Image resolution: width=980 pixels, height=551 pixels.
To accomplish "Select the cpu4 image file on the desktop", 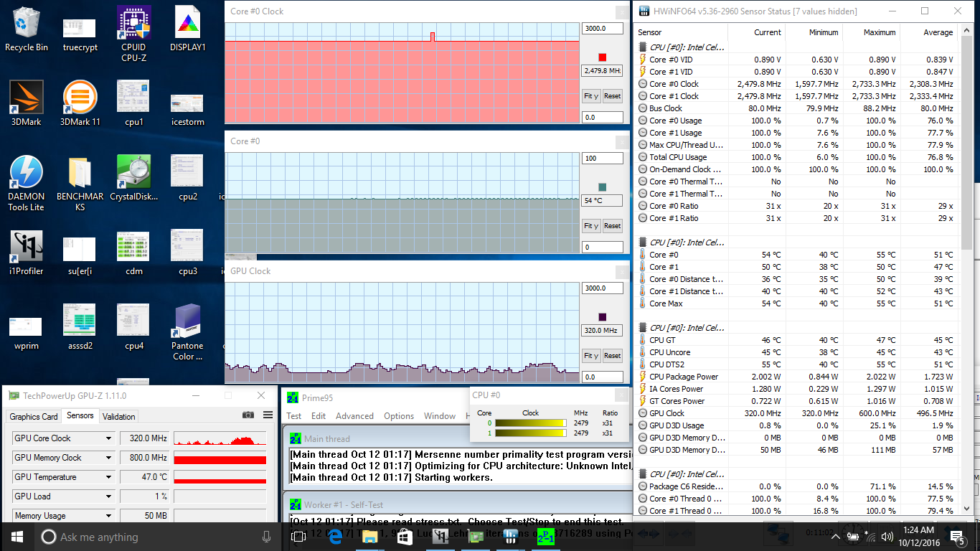I will pos(133,327).
